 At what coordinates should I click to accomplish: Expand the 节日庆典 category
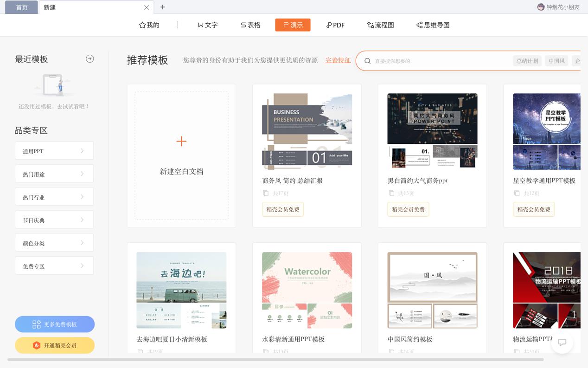point(54,220)
